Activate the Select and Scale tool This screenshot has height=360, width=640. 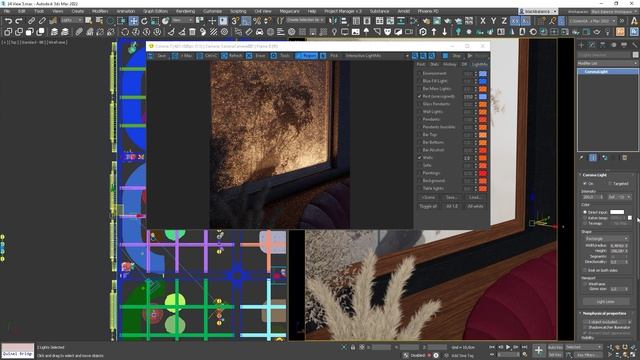(155, 20)
